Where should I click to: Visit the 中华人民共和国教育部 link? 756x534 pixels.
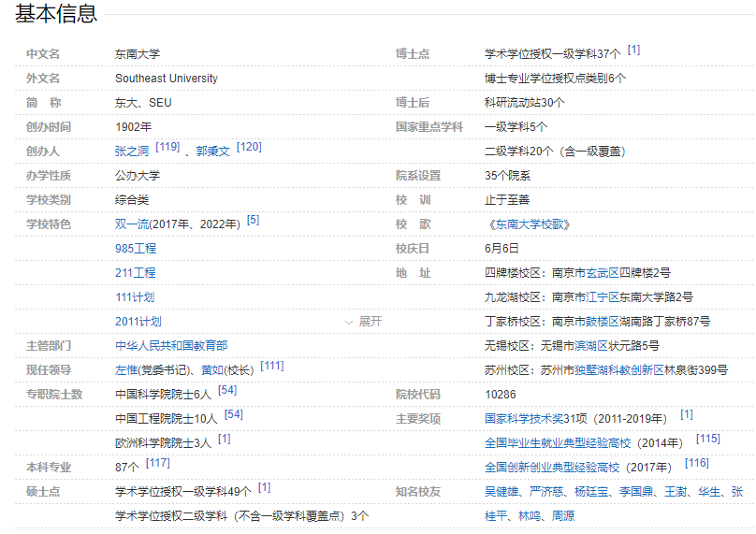click(x=170, y=346)
